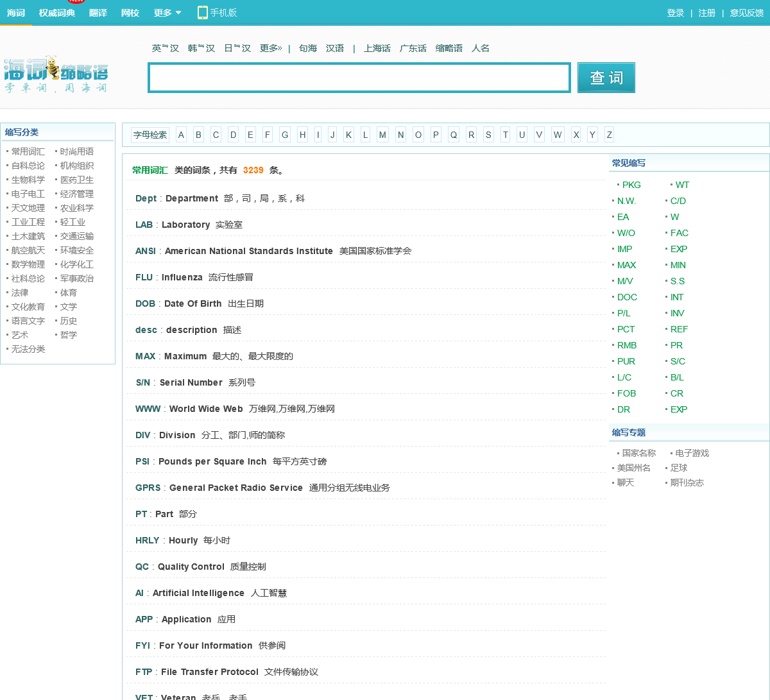Image resolution: width=770 pixels, height=700 pixels.
Task: Open the HRLY abbreviation entry
Action: pyautogui.click(x=148, y=540)
